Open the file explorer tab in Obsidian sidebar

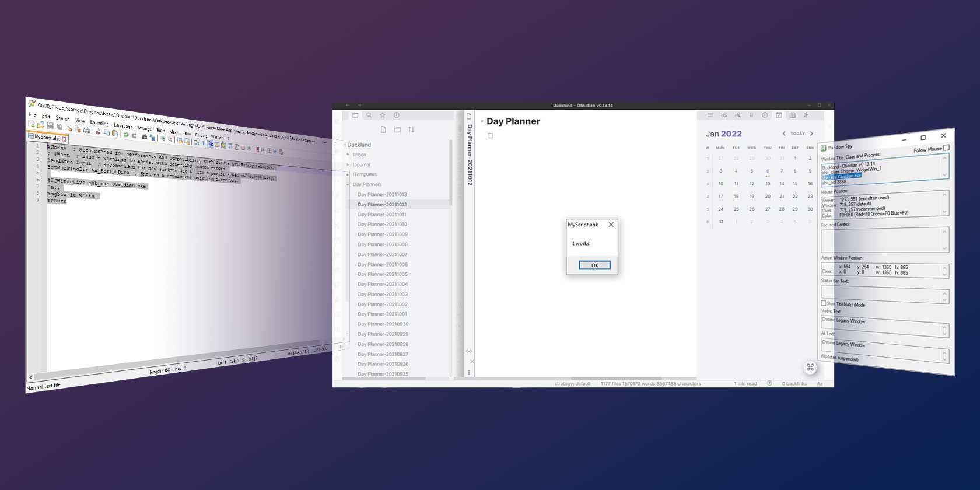(x=355, y=116)
